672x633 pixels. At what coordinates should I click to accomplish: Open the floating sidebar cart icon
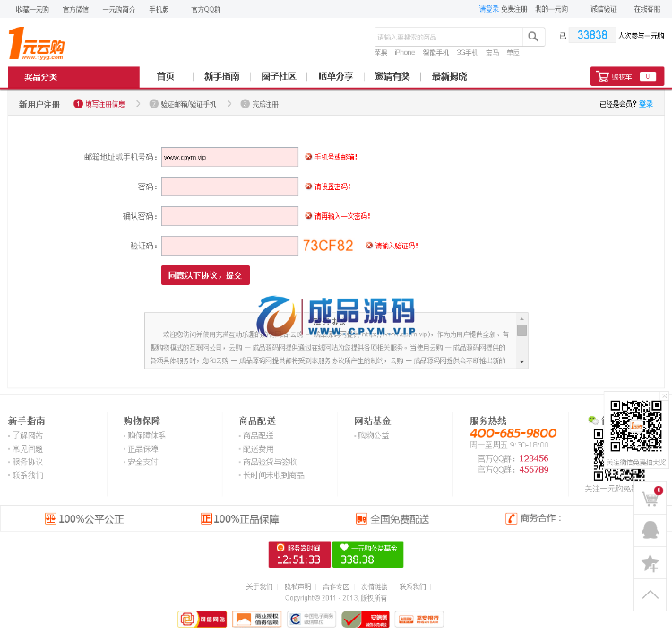[x=650, y=499]
